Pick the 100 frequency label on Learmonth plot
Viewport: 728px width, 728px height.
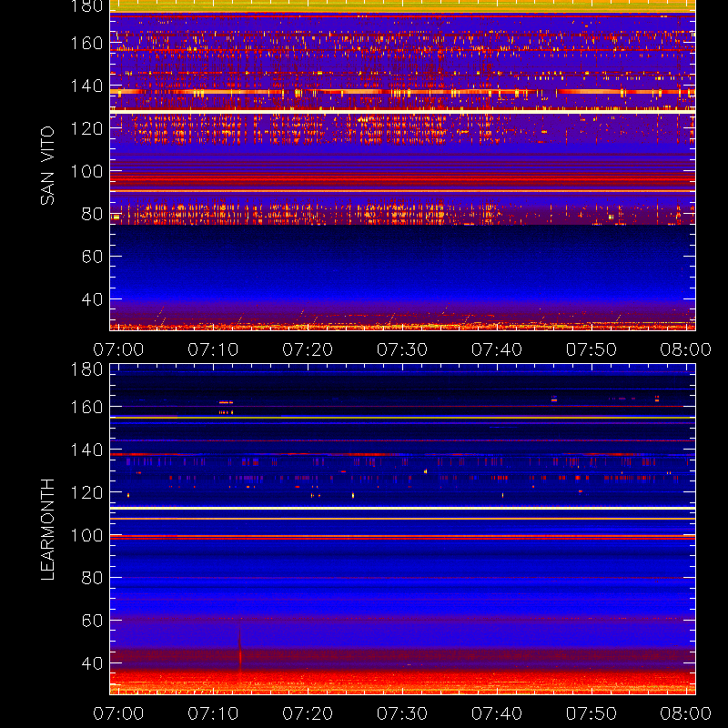point(86,535)
